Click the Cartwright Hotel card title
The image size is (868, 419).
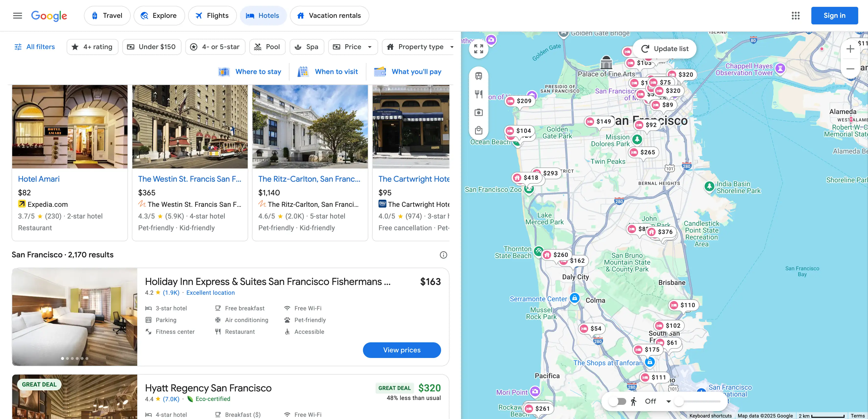tap(414, 179)
